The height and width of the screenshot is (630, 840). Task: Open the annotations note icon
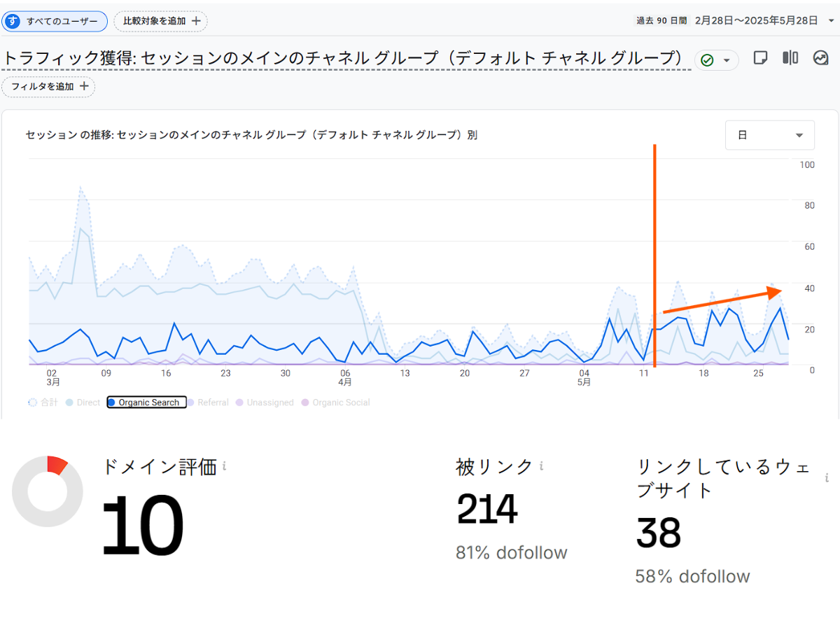point(760,58)
